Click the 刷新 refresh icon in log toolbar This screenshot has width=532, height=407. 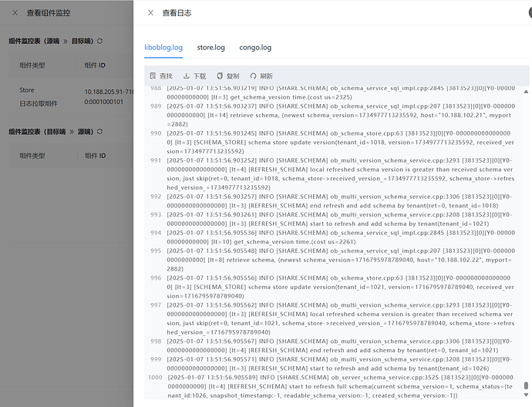click(x=253, y=76)
